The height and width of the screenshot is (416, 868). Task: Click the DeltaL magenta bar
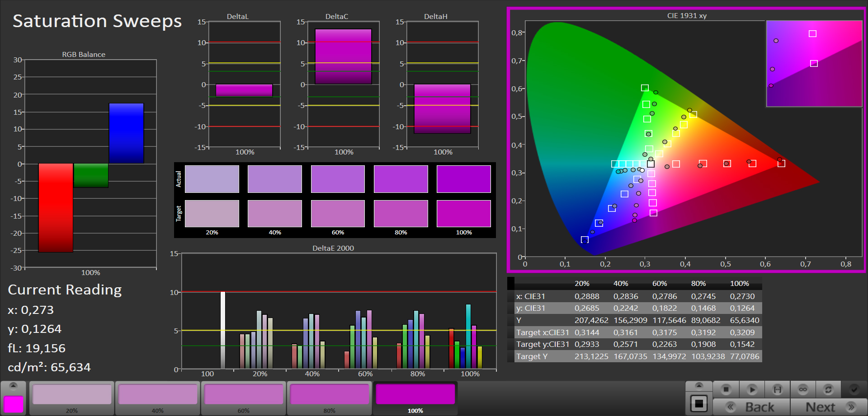pos(244,90)
